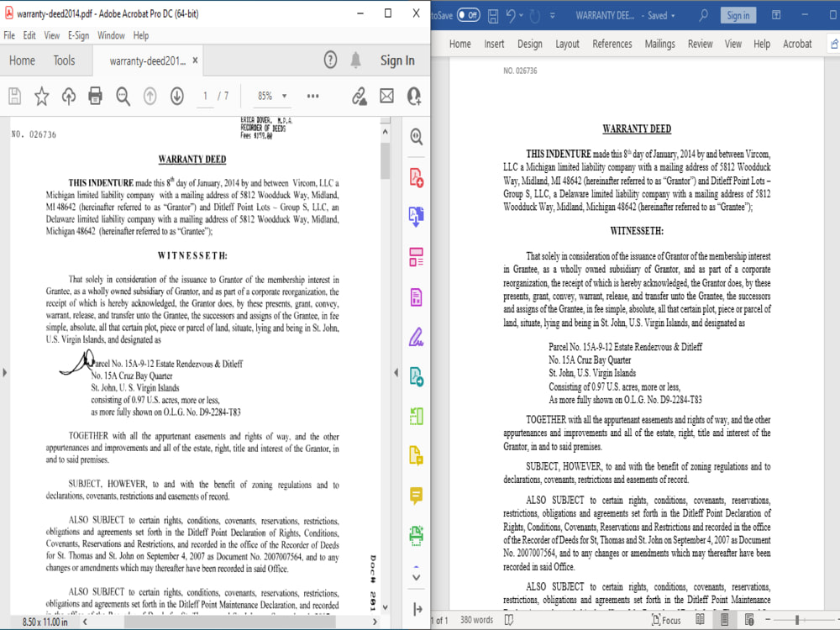The width and height of the screenshot is (840, 630).
Task: Click the Acrobat horizontal scrollbar thumb
Action: [229, 622]
